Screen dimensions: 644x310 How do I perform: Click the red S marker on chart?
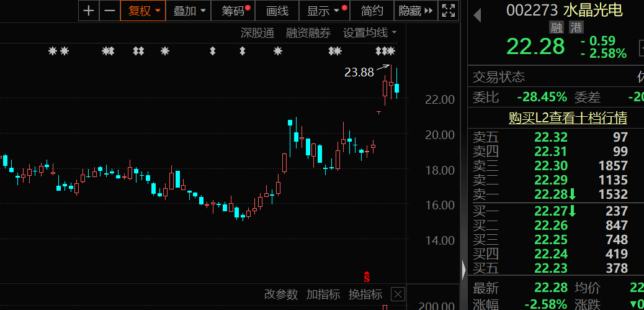pyautogui.click(x=367, y=275)
